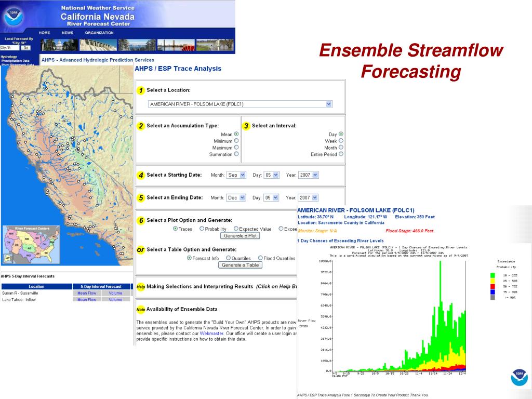Open the HOME menu item

tap(45, 33)
